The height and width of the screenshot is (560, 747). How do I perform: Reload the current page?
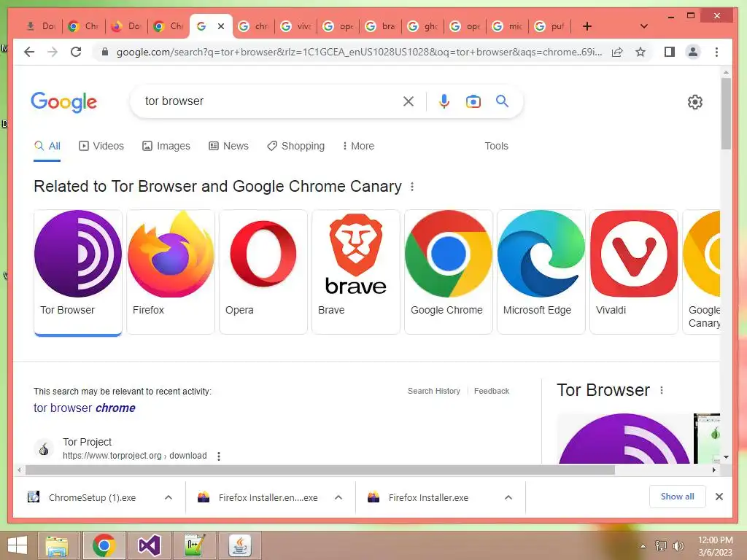coord(76,52)
